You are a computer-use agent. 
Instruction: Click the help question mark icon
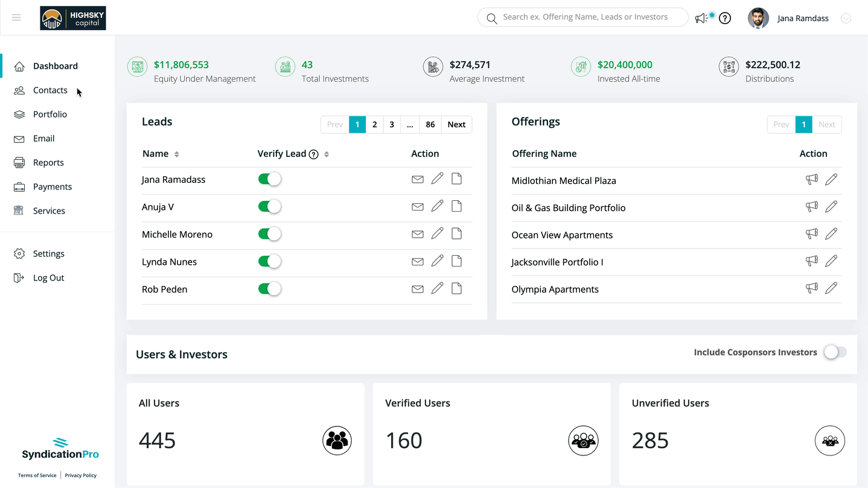click(x=725, y=18)
